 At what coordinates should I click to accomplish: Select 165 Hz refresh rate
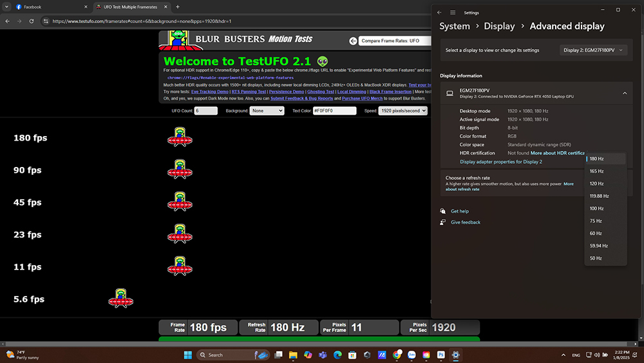tap(605, 171)
